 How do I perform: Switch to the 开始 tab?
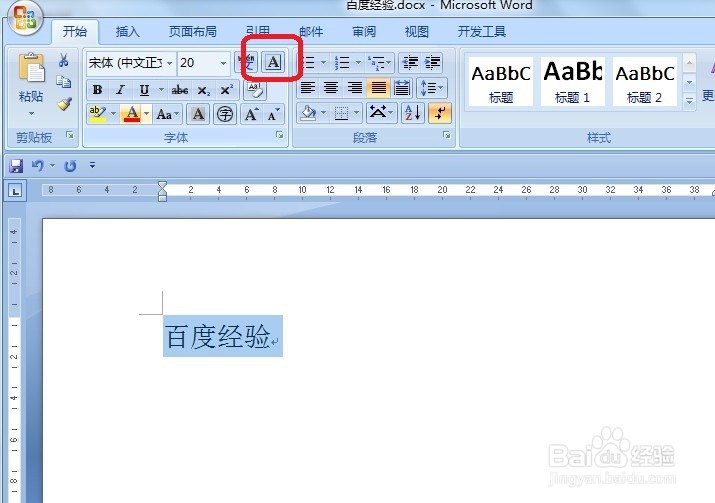coord(75,31)
